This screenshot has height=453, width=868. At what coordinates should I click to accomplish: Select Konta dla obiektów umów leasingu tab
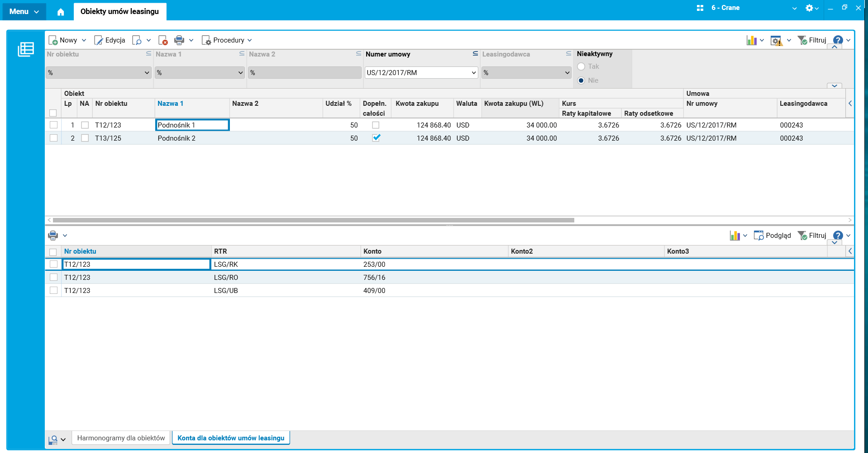(231, 438)
